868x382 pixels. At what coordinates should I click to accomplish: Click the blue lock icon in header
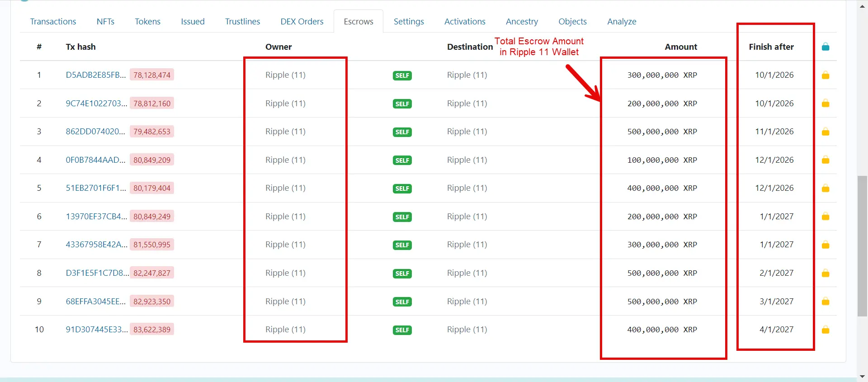[826, 47]
